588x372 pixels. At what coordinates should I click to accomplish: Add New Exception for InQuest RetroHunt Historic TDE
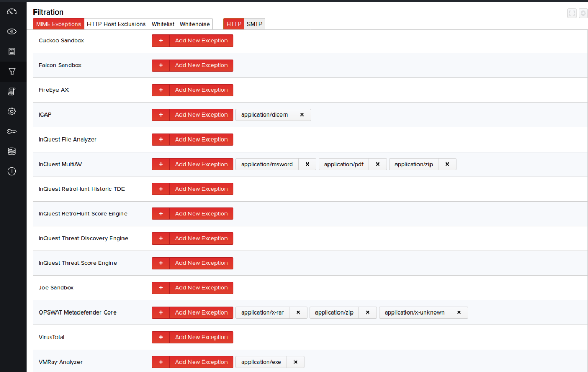point(193,189)
